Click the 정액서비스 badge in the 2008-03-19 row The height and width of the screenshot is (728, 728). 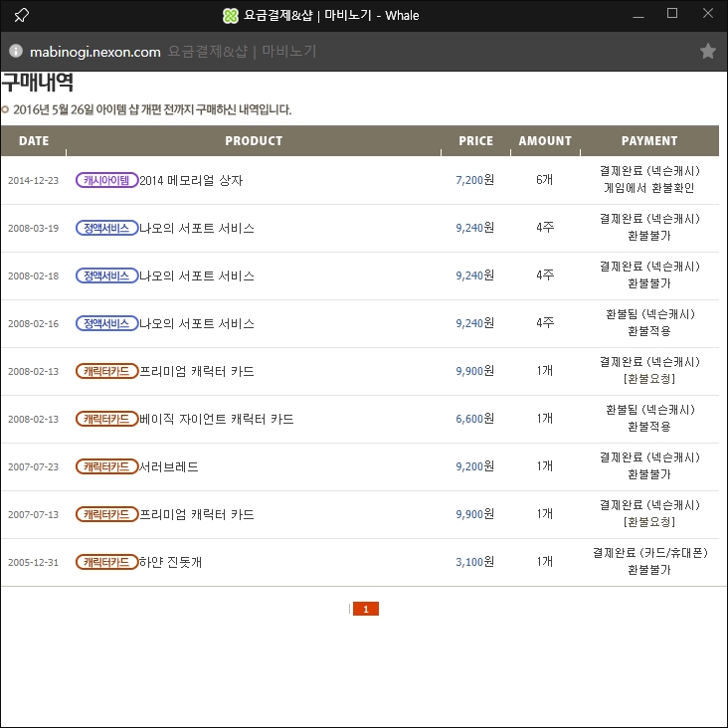pyautogui.click(x=106, y=228)
